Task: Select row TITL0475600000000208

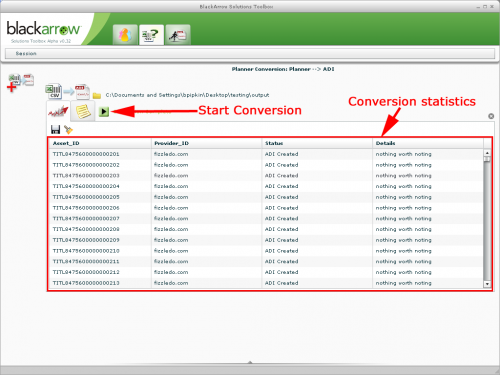Action: tap(266, 229)
